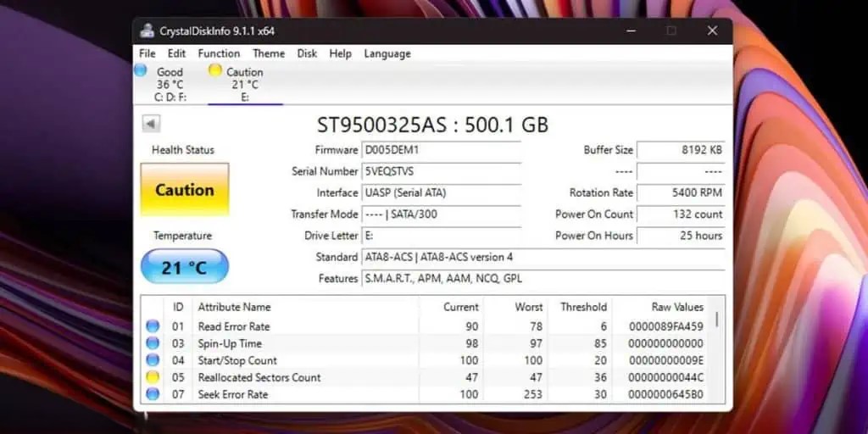Click the ST9500325AS : 500.1 GB disk title
Viewport: 868px width, 434px height.
[x=432, y=125]
